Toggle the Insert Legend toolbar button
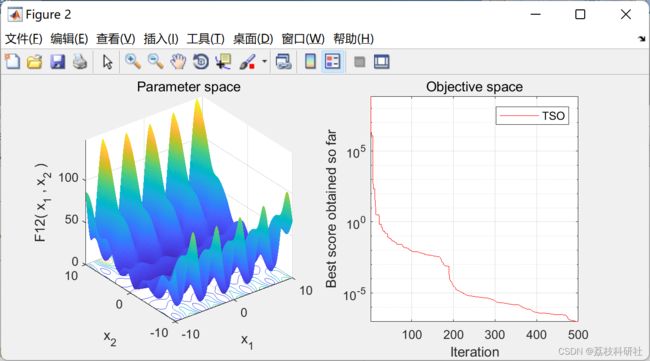Screen dimensions: 650x361 [332, 62]
